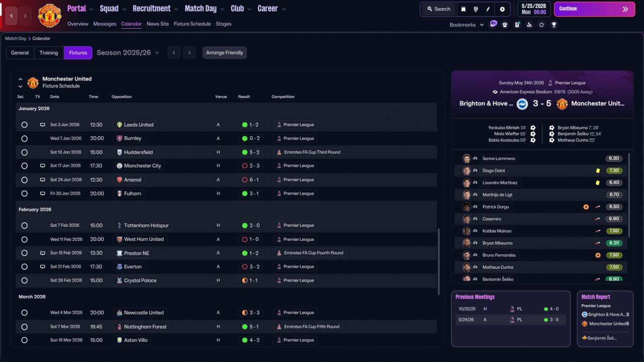Viewport: 644px width, 362px height.
Task: Click the scouting search icon in bookmarks row
Action: pos(529,25)
